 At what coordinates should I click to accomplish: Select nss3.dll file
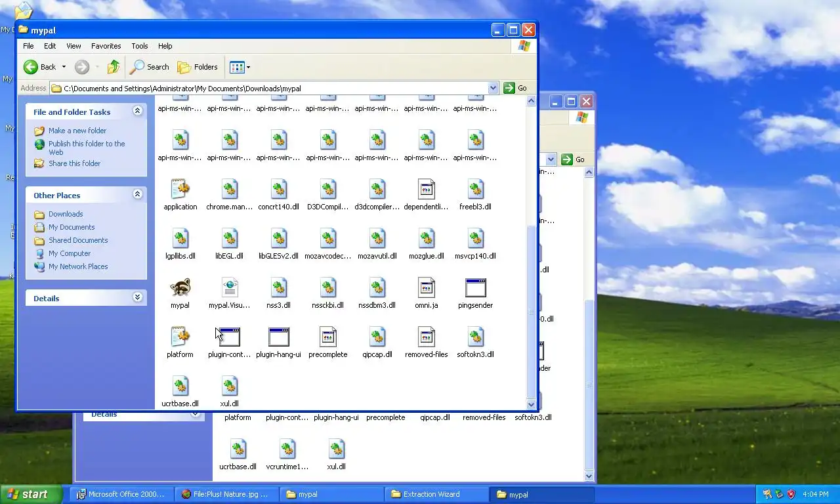click(x=279, y=287)
